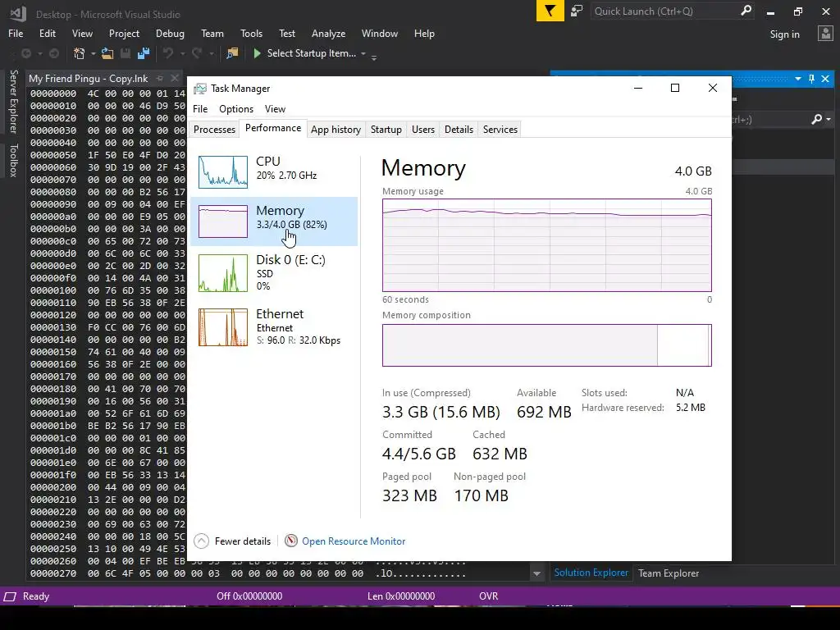Click the Navigate Forward toolbar icon
Screen dimensions: 840x630
(53, 53)
